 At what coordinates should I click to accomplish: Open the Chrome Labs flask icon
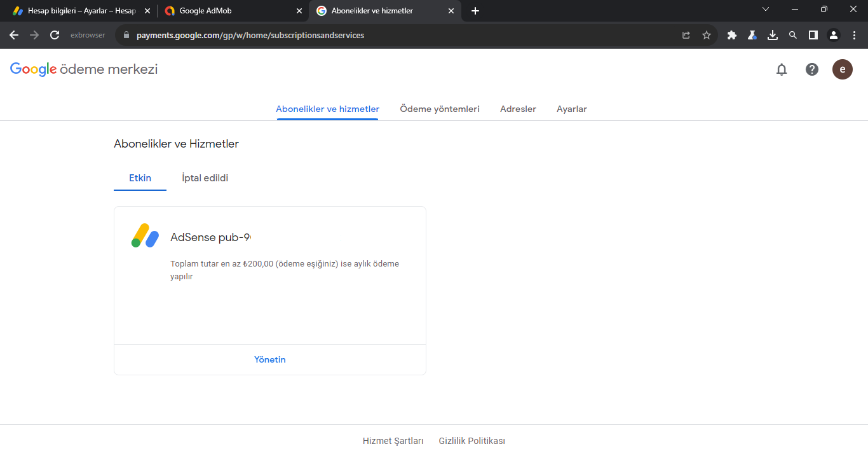point(752,35)
